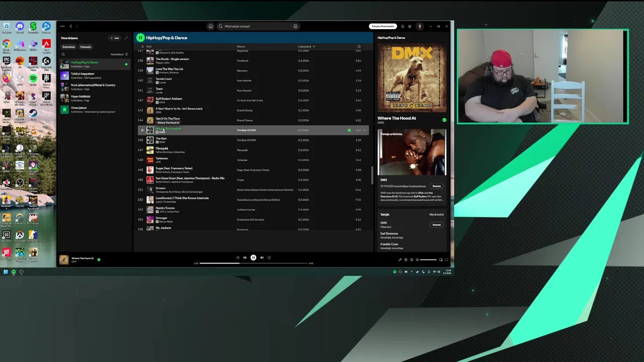The height and width of the screenshot is (362, 644).
Task: Sort by the 'Lisäyspäivä' column header
Action: [x=306, y=47]
